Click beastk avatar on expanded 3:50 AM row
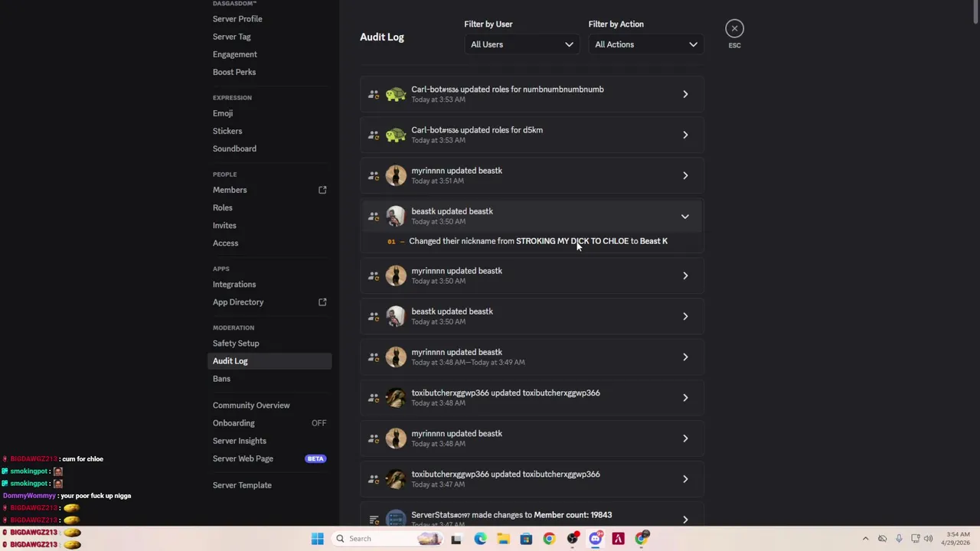 (x=396, y=216)
